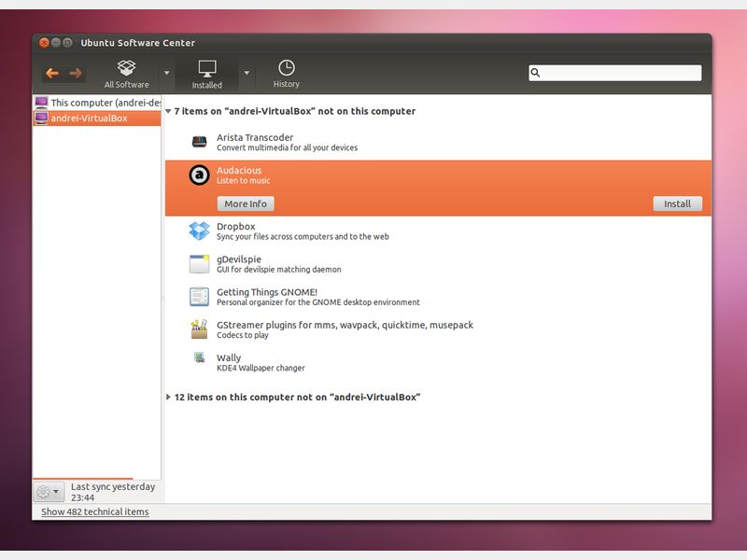Select andrei-VirtualBox in the sidebar
747x560 pixels.
[97, 119]
